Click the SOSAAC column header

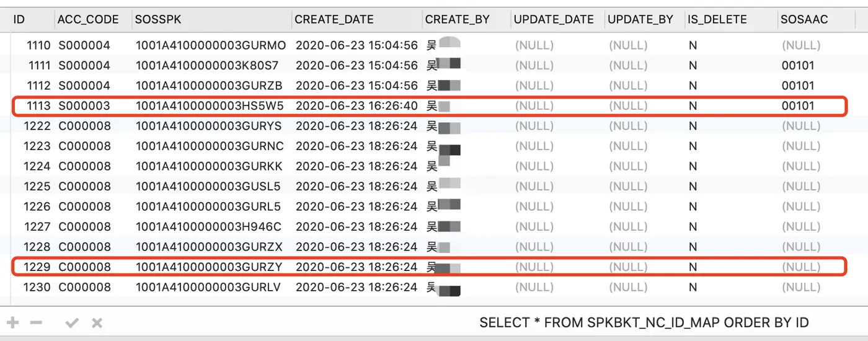tap(804, 19)
